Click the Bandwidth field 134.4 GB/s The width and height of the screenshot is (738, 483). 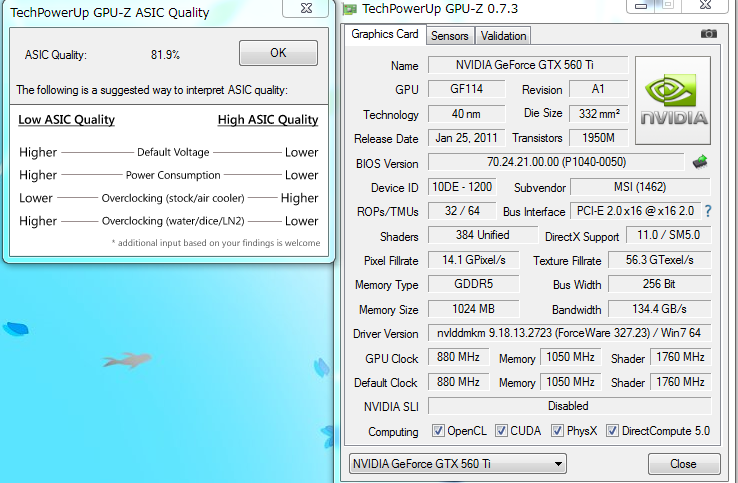(x=659, y=309)
